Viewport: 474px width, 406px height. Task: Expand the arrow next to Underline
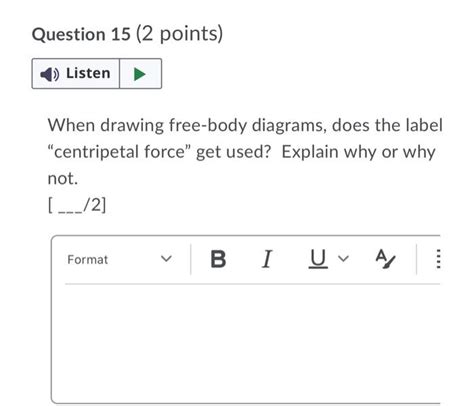[x=343, y=258]
